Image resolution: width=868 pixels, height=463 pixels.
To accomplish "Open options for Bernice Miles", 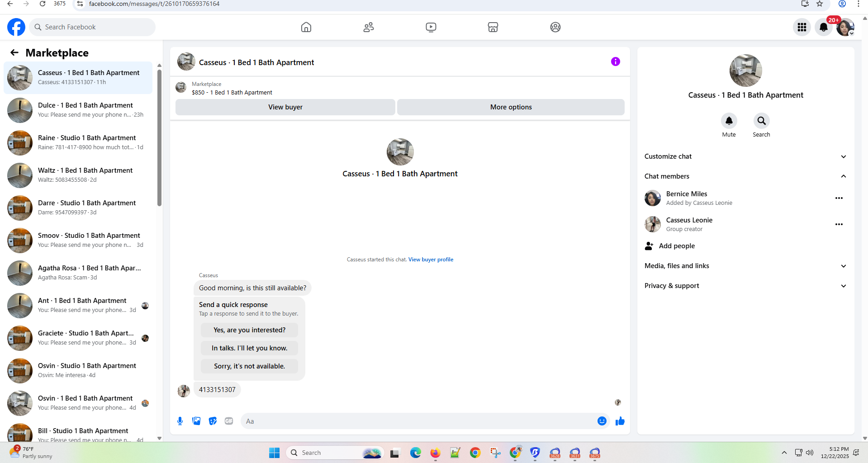I will (x=839, y=198).
